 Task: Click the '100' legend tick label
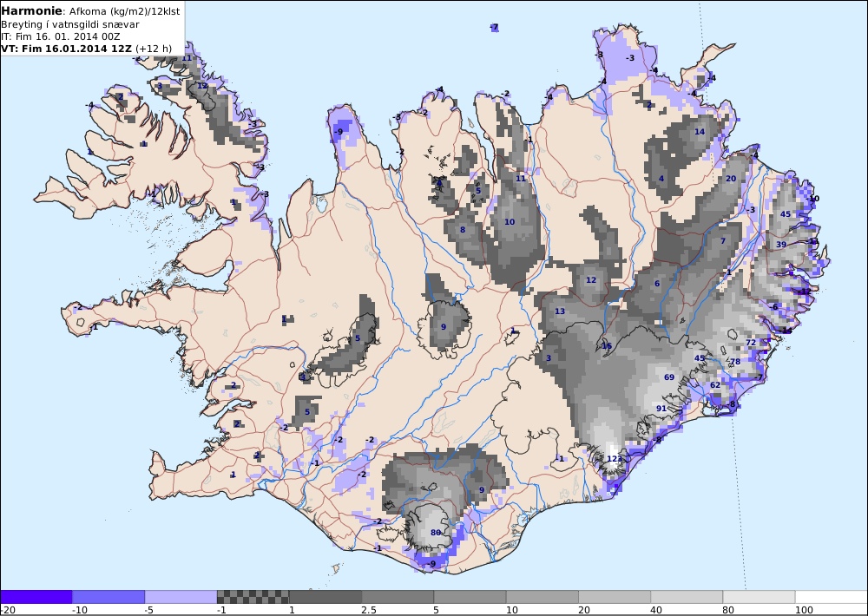pos(805,610)
